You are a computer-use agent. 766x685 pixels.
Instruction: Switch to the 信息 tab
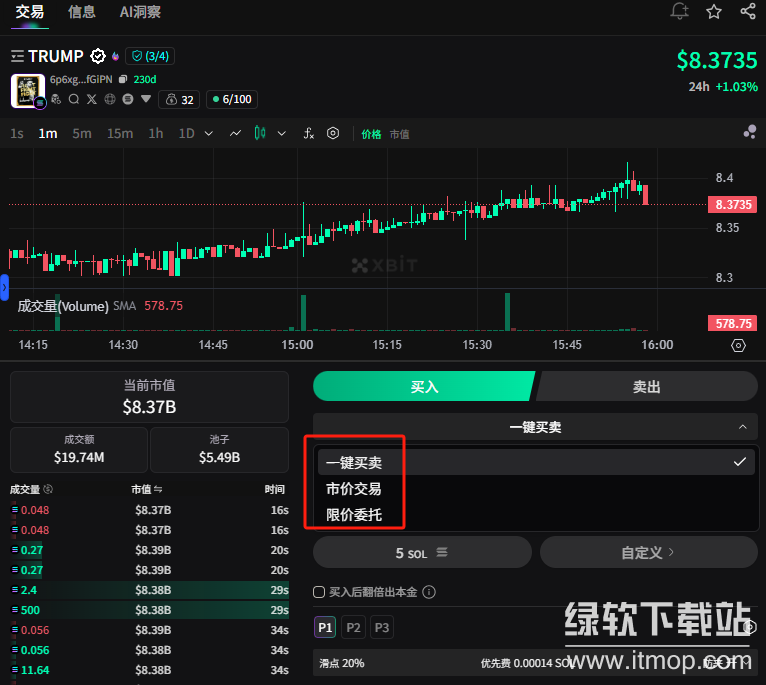click(x=82, y=12)
